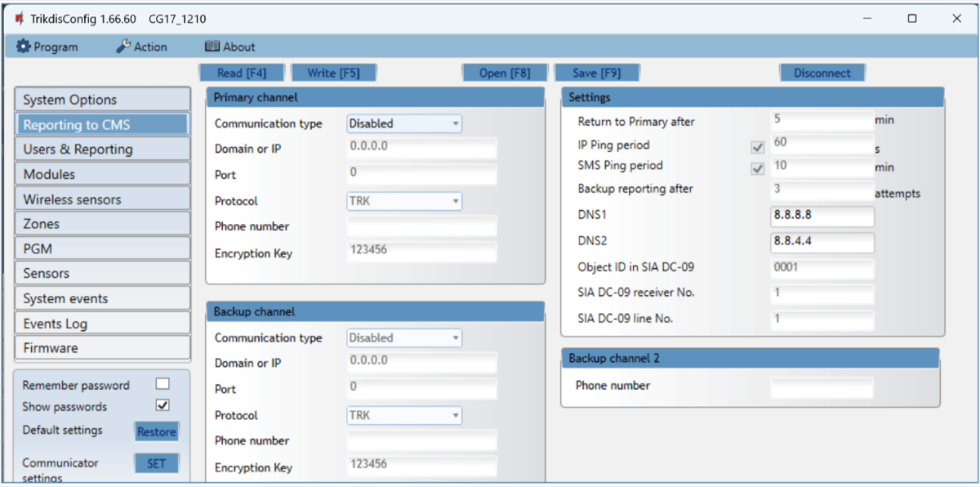
Task: Toggle the IP Ping period checkbox
Action: pos(757,148)
